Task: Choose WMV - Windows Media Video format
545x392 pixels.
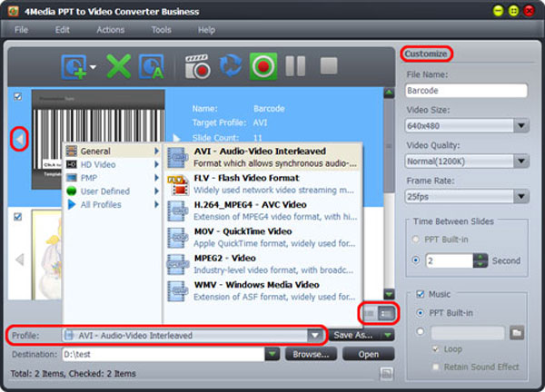Action: pos(263,290)
